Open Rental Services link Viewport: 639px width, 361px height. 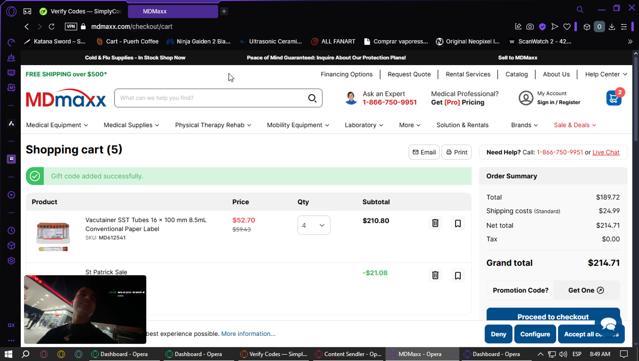(x=468, y=74)
